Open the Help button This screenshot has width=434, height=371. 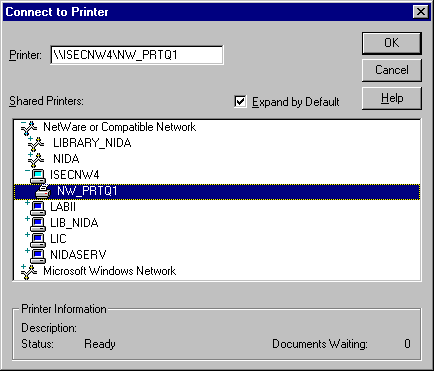click(392, 98)
